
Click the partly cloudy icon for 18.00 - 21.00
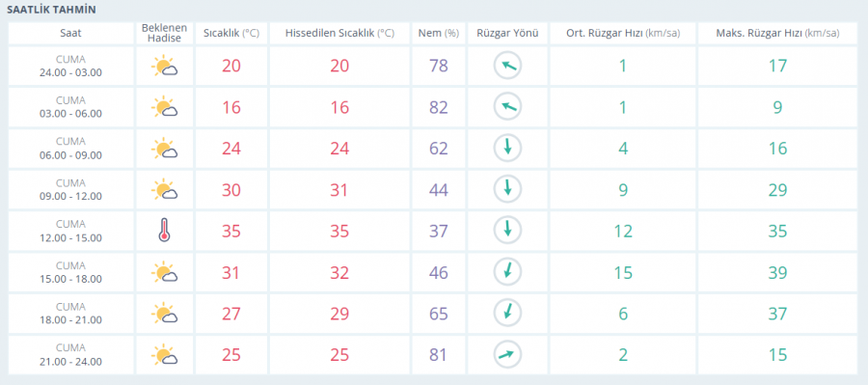[164, 314]
